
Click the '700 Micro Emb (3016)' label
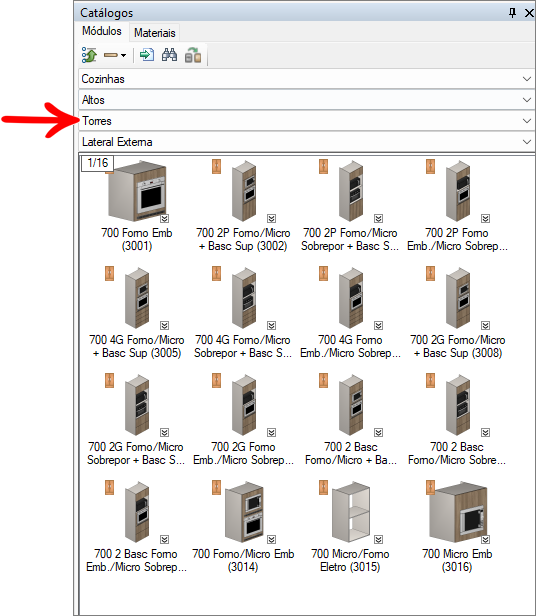[457, 561]
